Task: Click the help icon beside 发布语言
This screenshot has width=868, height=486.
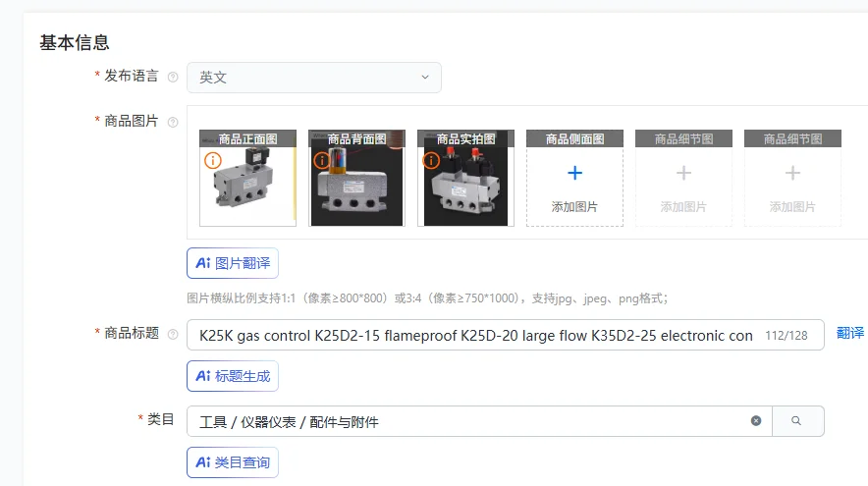Action: coord(173,77)
